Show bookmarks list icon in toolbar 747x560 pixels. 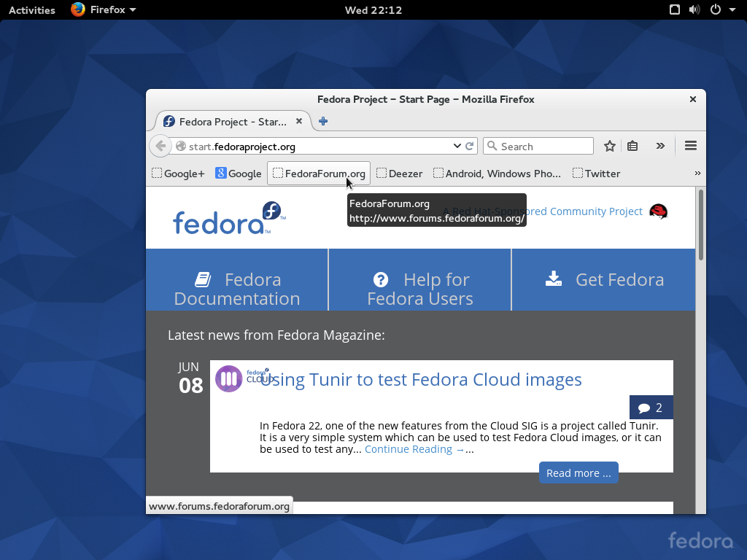point(632,146)
